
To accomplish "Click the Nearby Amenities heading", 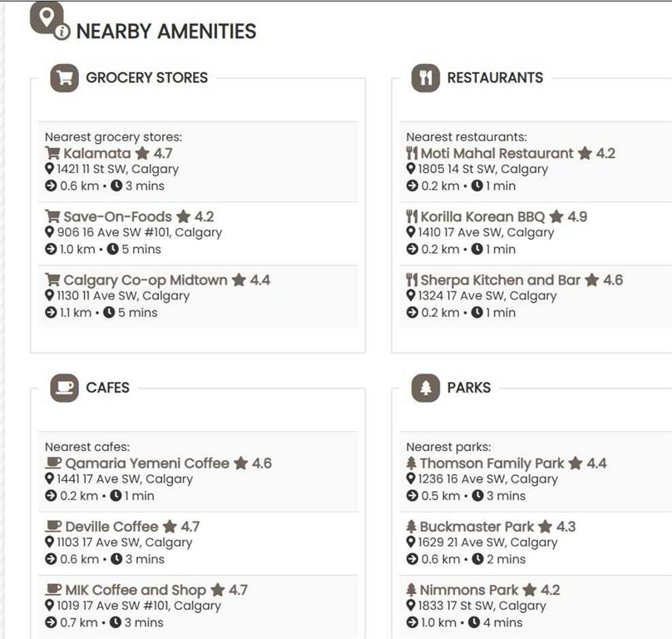I will (166, 32).
